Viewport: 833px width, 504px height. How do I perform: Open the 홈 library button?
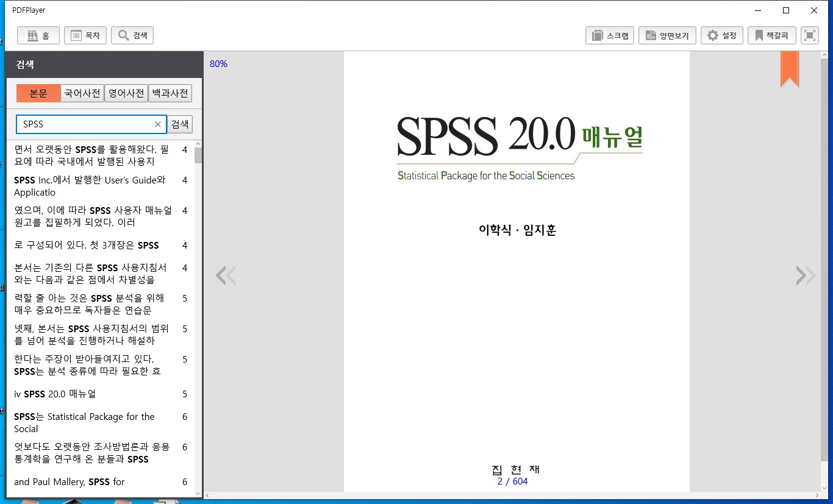coord(38,35)
